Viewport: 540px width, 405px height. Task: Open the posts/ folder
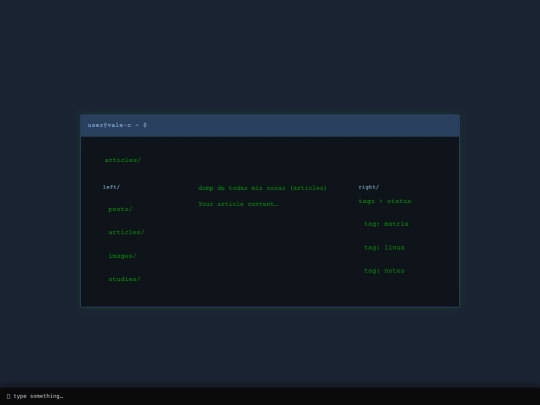click(120, 209)
